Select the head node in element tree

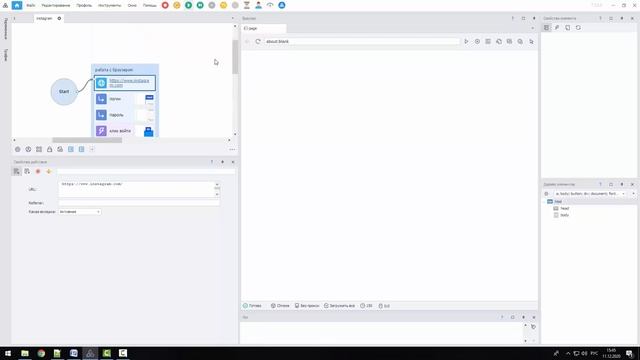pyautogui.click(x=564, y=208)
